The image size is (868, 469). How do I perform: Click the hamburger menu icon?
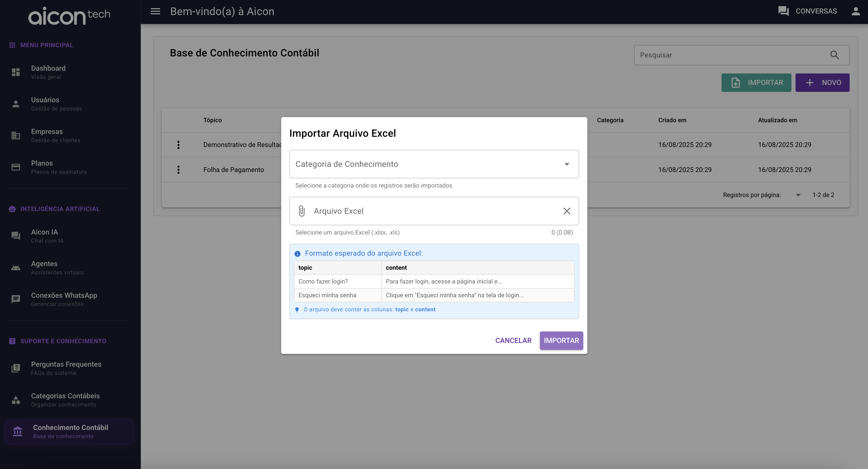155,11
